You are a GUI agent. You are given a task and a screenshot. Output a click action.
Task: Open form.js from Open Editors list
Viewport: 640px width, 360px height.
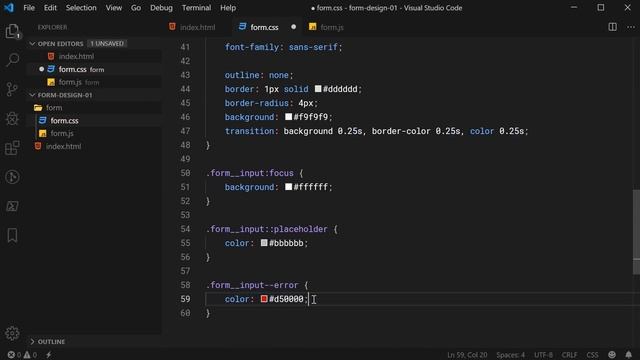pos(70,82)
